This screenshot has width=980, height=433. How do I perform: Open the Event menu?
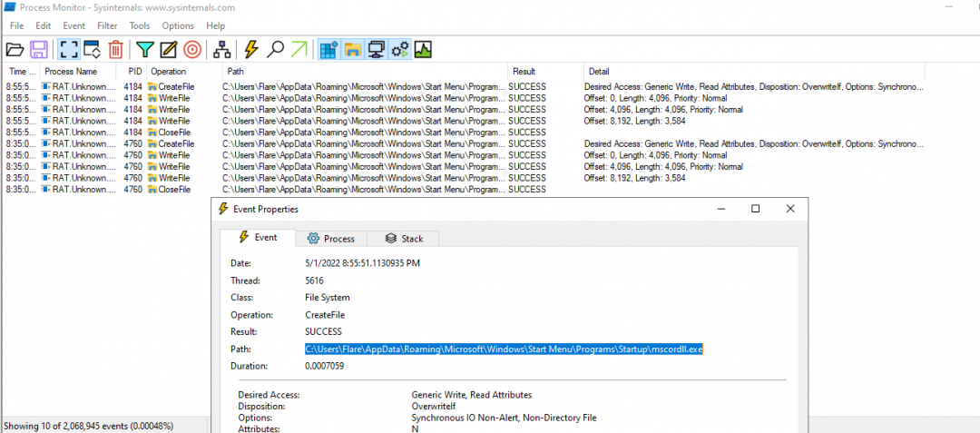pyautogui.click(x=73, y=25)
